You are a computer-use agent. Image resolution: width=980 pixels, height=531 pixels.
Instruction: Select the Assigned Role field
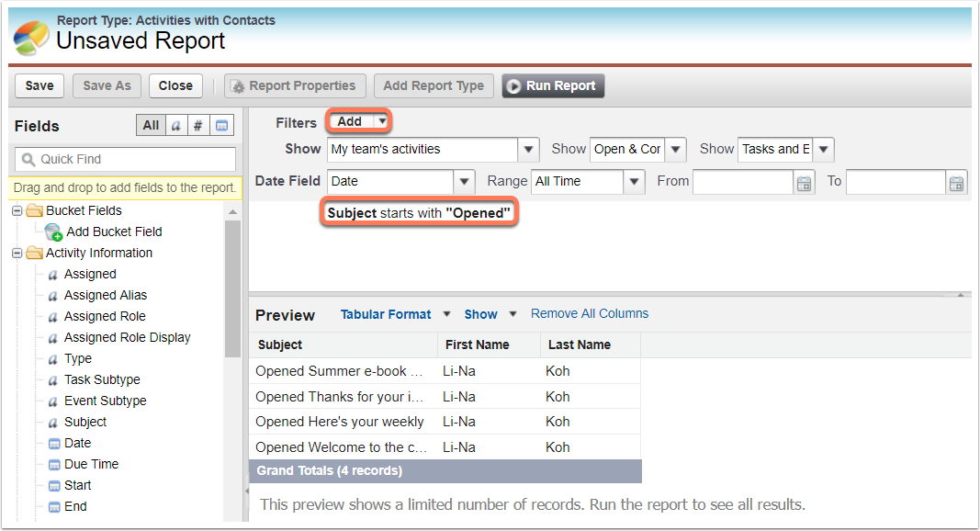(x=105, y=317)
